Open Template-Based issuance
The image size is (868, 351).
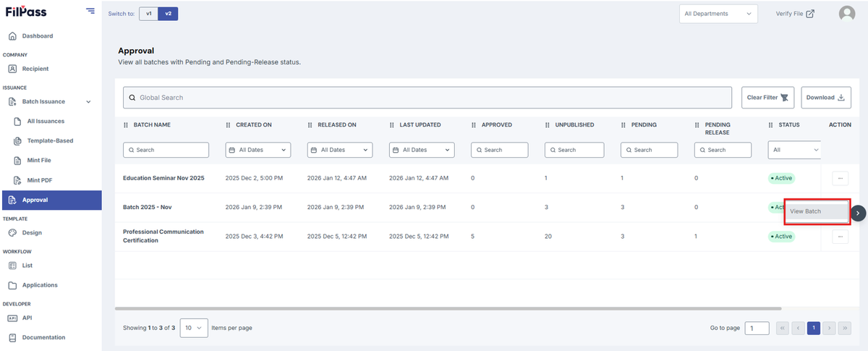(50, 140)
